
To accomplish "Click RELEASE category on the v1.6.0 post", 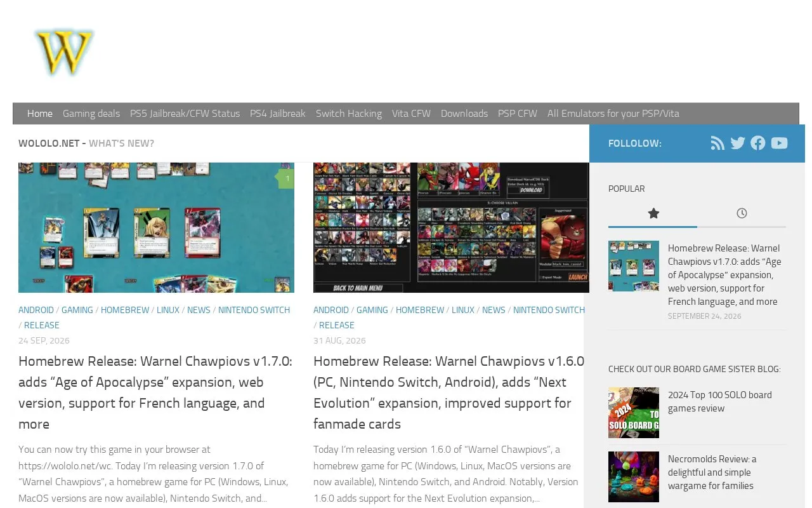I will click(337, 325).
